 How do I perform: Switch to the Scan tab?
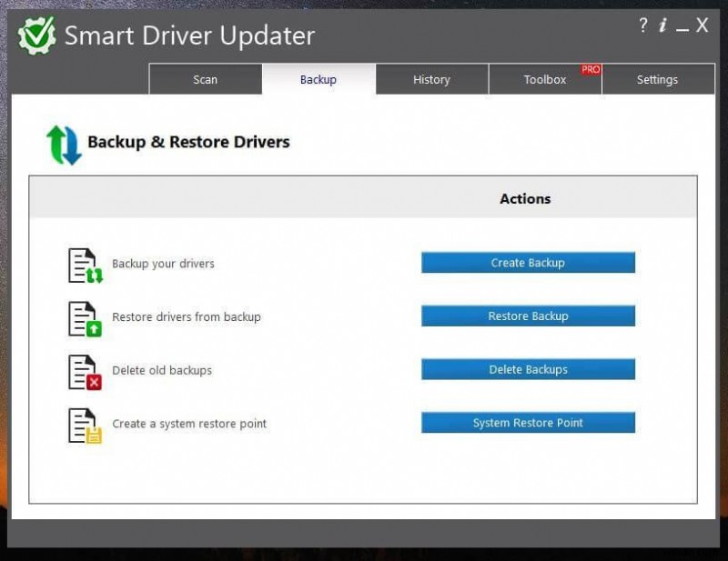204,79
